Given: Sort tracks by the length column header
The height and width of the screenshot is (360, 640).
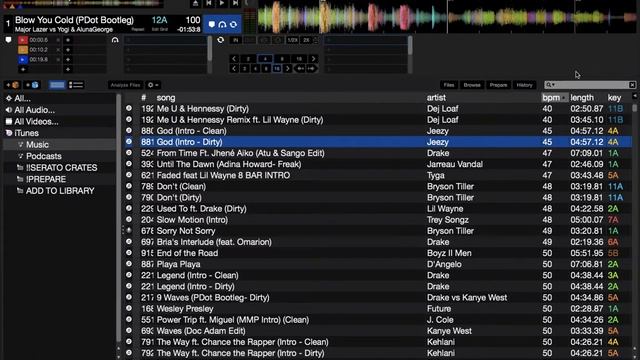Looking at the screenshot, I should coord(582,98).
